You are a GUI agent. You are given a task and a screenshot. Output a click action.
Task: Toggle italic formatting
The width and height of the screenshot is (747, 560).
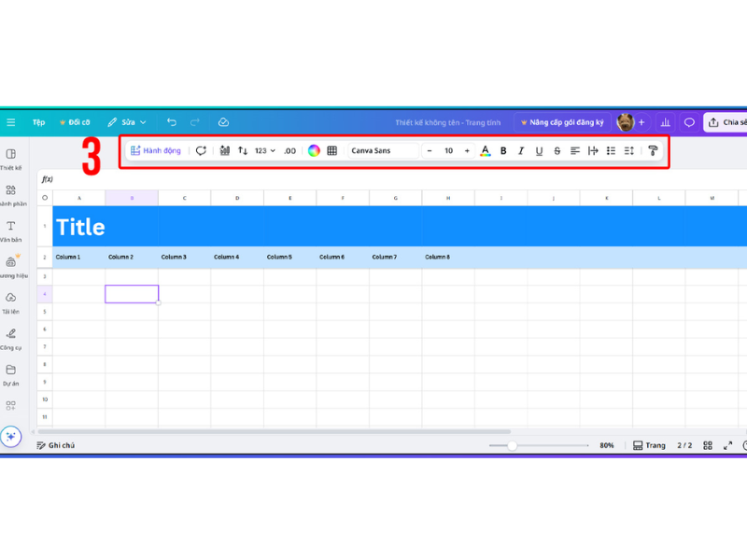[x=521, y=150]
